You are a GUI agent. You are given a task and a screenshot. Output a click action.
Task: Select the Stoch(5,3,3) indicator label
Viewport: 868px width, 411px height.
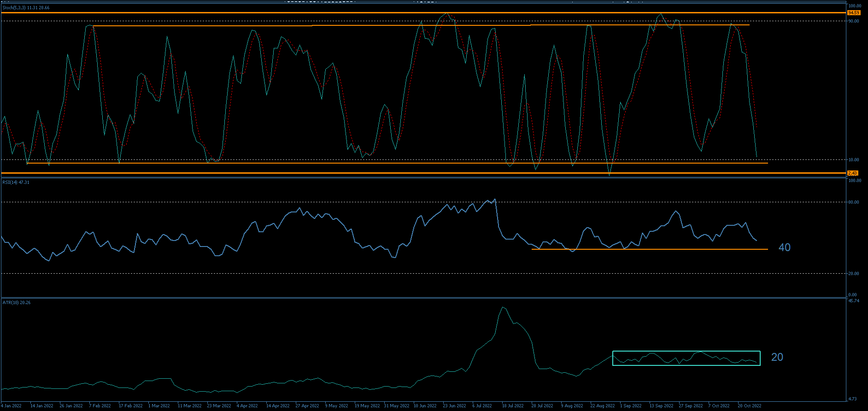26,8
